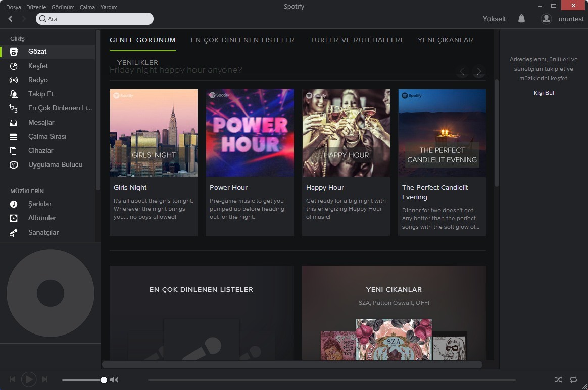The width and height of the screenshot is (588, 390).
Task: Go back with the left arrow
Action: 11,19
